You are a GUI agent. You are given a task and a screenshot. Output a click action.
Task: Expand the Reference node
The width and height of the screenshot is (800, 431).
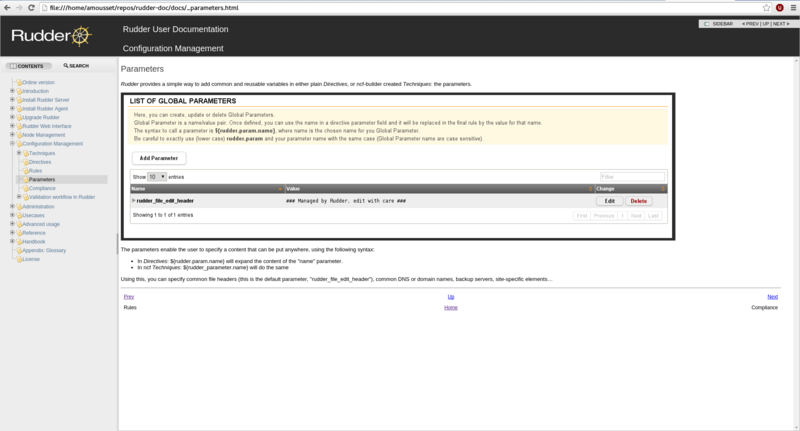pos(12,232)
